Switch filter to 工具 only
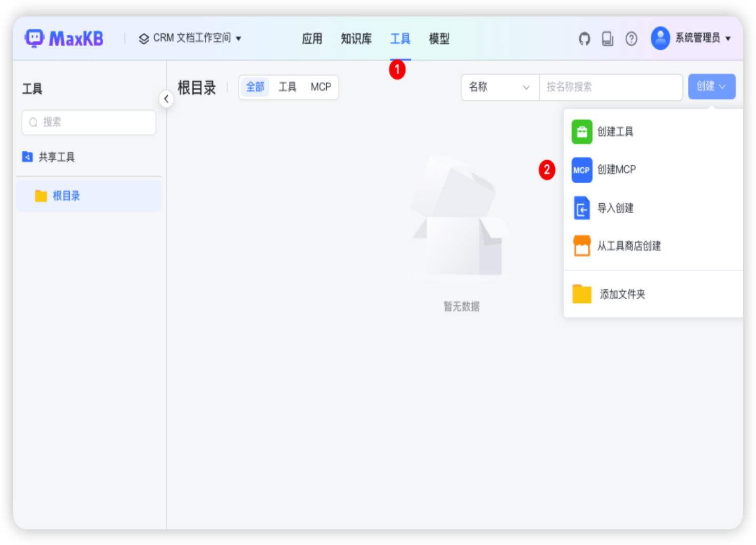The height and width of the screenshot is (545, 756). point(287,87)
